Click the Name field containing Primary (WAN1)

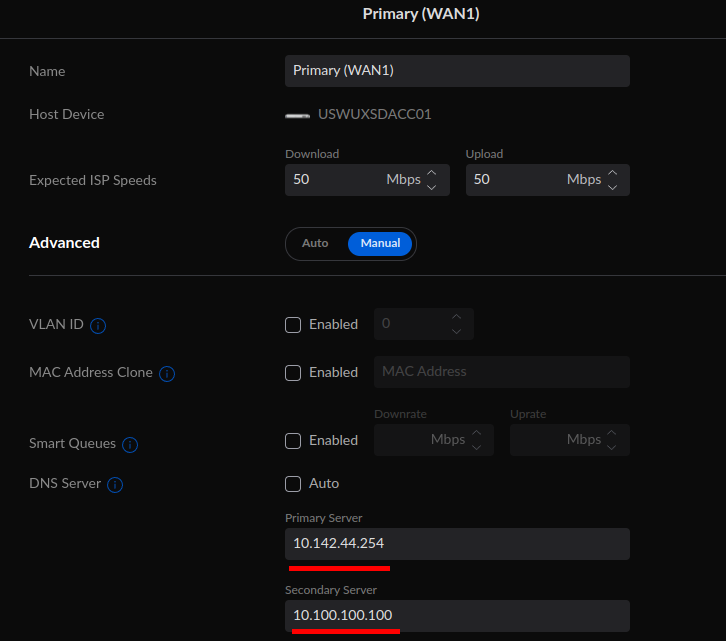(457, 71)
